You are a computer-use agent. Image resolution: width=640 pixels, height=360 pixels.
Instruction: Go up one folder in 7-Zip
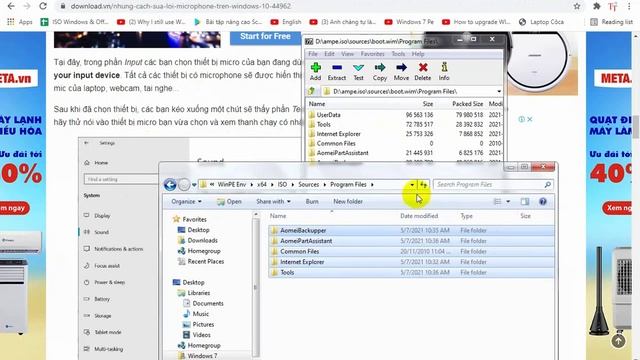pyautogui.click(x=312, y=91)
